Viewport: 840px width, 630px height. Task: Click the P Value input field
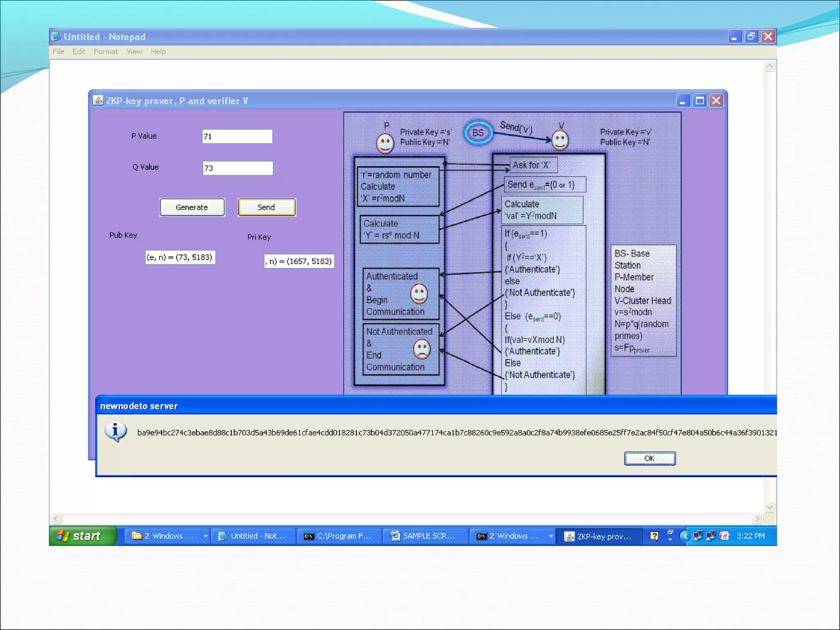point(237,137)
